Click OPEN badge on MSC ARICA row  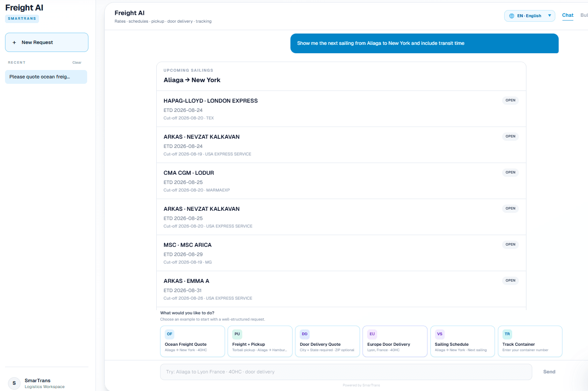(510, 244)
